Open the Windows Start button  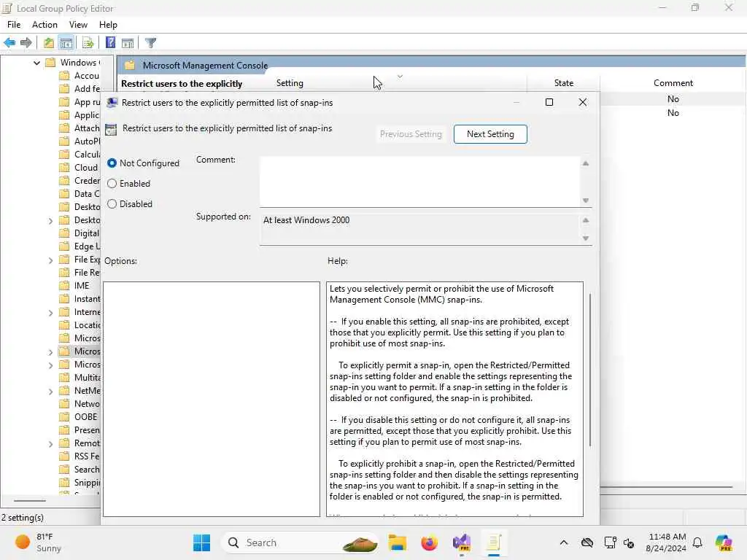(x=202, y=542)
